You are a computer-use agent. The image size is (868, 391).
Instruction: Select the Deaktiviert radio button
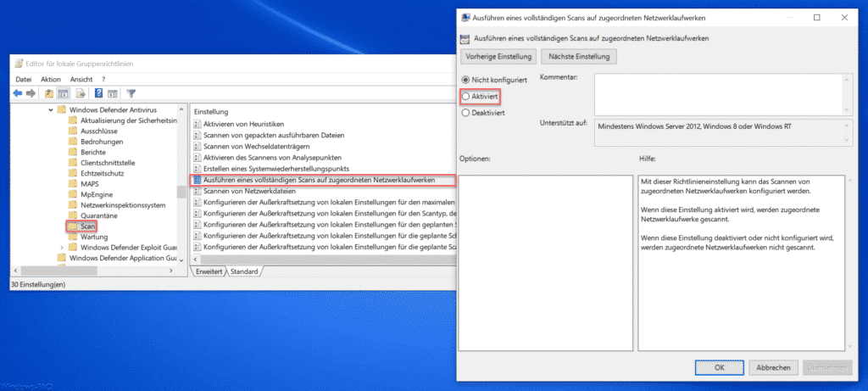[465, 113]
